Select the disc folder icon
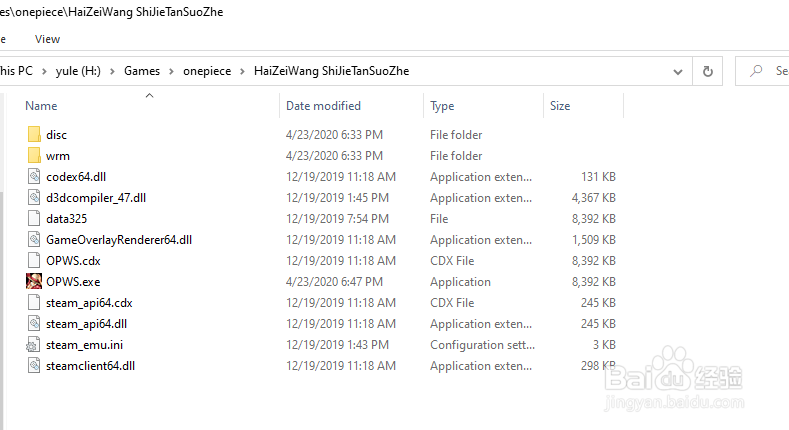This screenshot has width=789, height=430. pyautogui.click(x=34, y=135)
